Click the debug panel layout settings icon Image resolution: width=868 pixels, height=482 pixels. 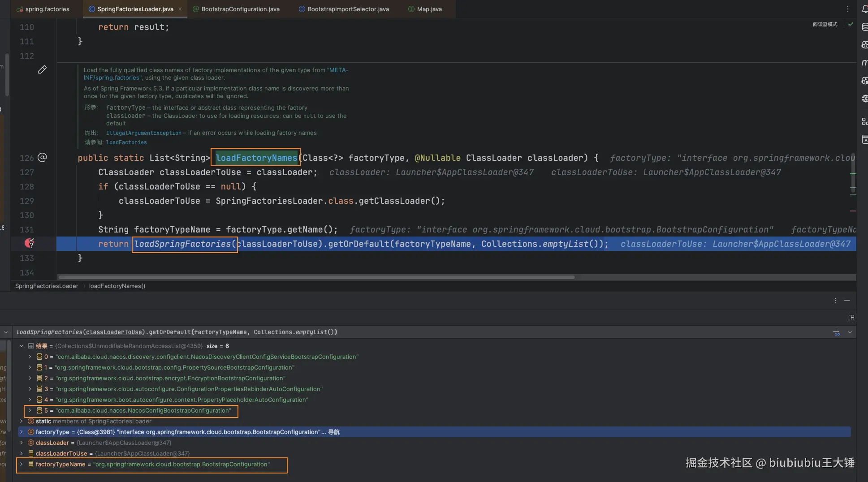(851, 318)
